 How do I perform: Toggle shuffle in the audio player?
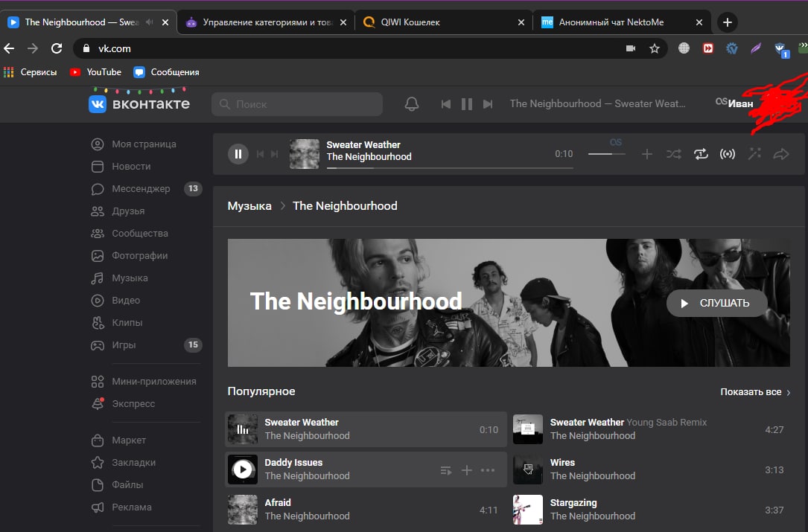pyautogui.click(x=673, y=154)
